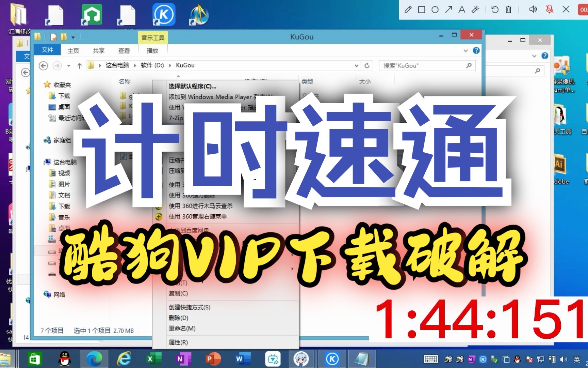Select the 音乐工具 contextual tab
Image resolution: width=588 pixels, height=368 pixels.
[x=153, y=37]
